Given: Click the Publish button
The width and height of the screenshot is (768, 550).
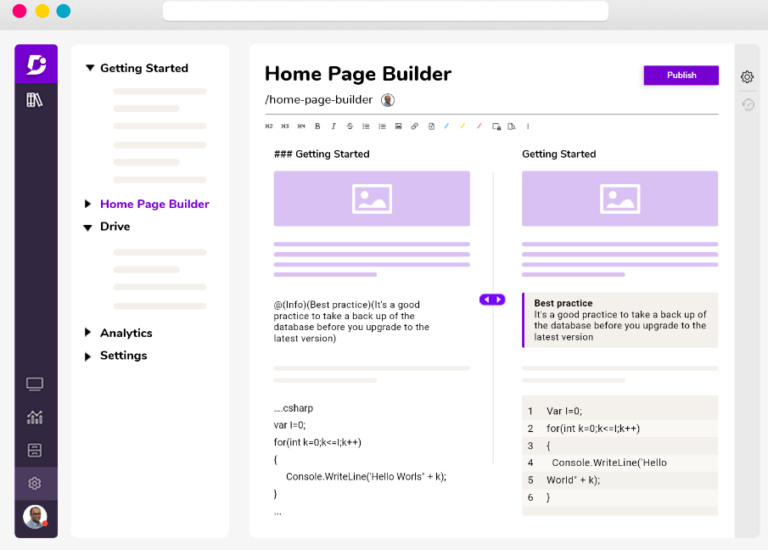Looking at the screenshot, I should [x=681, y=75].
